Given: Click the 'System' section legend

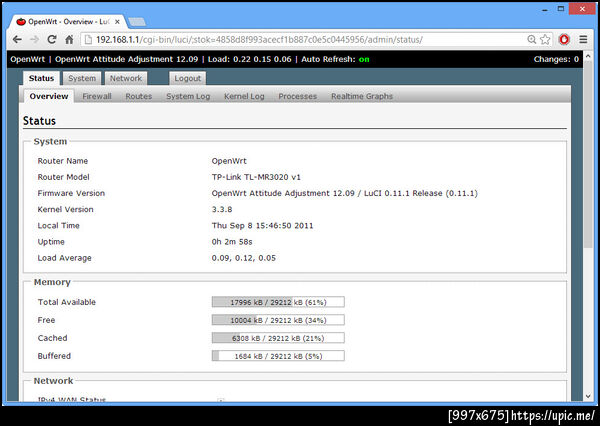Looking at the screenshot, I should [50, 142].
